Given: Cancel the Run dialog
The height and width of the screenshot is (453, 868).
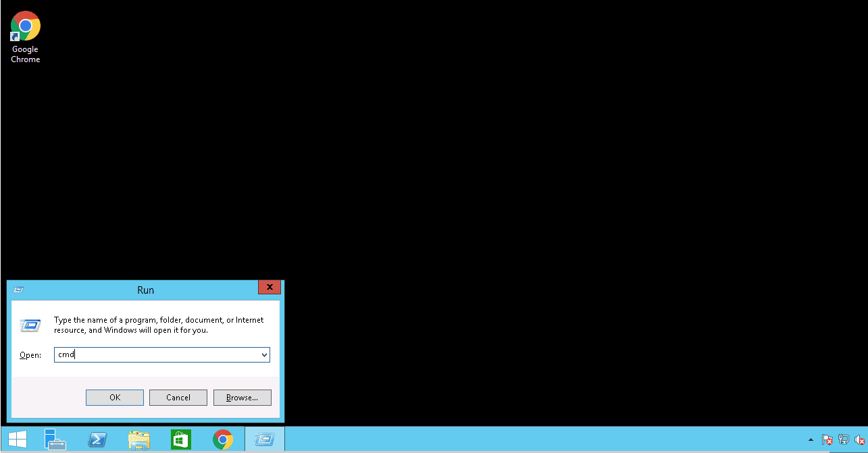Looking at the screenshot, I should tap(178, 398).
